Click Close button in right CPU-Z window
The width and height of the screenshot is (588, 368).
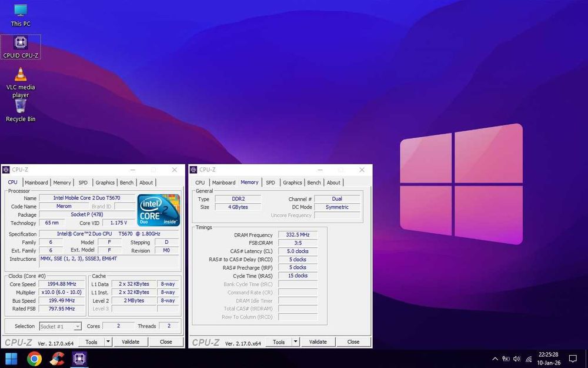pyautogui.click(x=353, y=342)
